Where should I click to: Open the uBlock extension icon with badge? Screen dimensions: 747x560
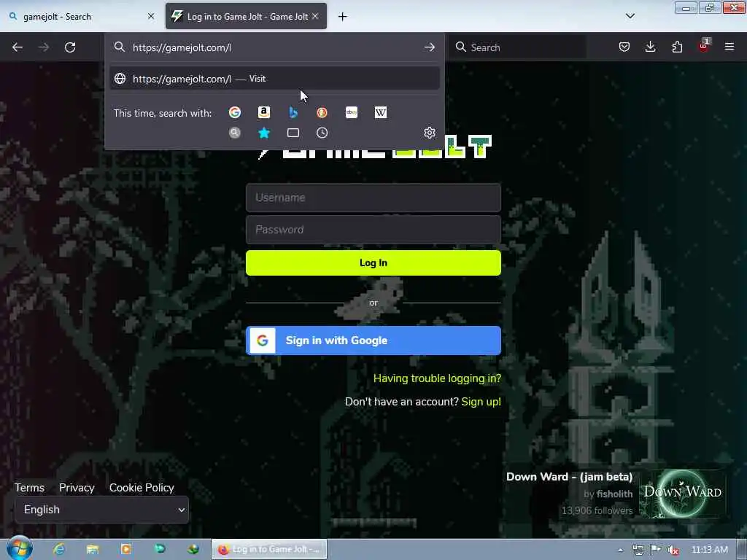point(704,46)
